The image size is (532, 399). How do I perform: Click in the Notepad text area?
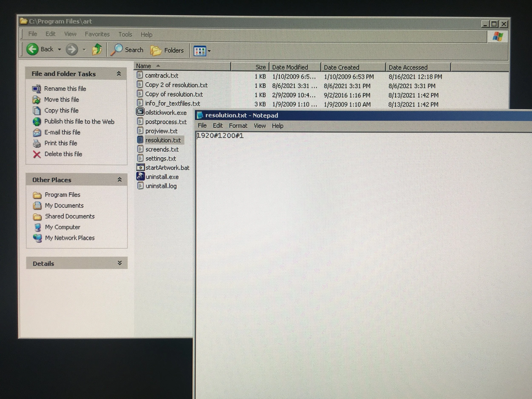coord(361,240)
